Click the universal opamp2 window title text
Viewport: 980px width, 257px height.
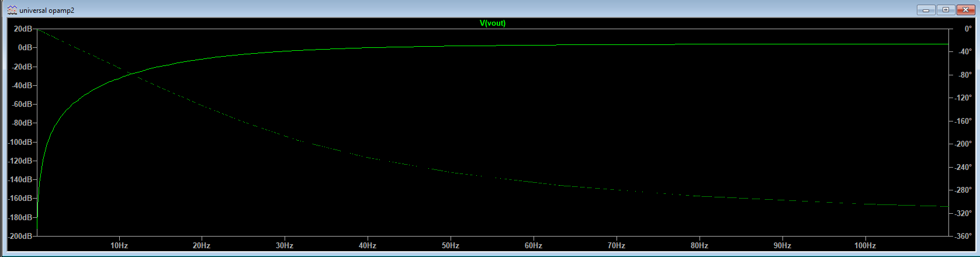[47, 11]
